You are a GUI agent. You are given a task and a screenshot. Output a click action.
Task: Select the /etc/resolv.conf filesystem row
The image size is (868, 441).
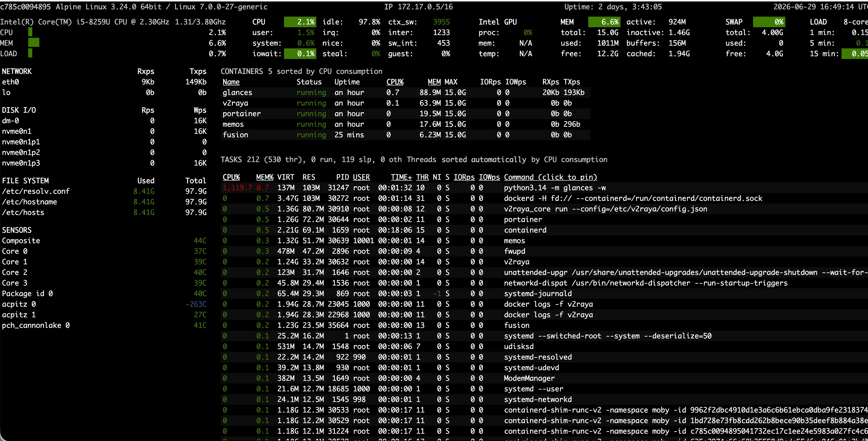[x=104, y=191]
